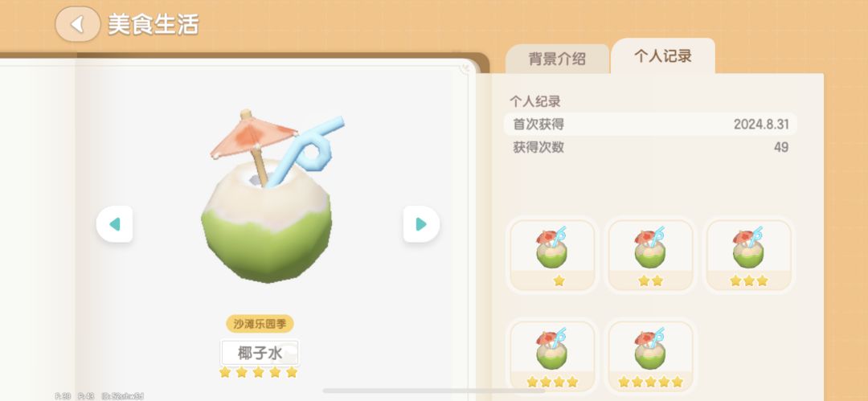The width and height of the screenshot is (868, 401).
Task: Show the next food with right arrow
Action: point(421,223)
